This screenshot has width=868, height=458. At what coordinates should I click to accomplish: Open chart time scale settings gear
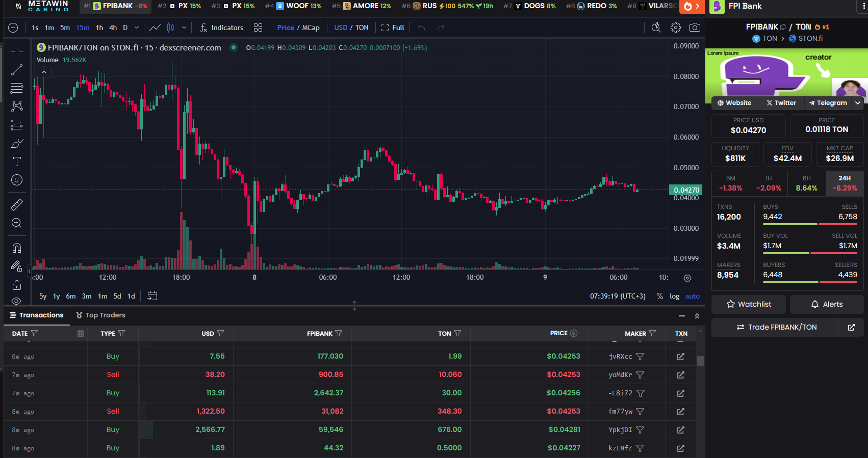687,278
